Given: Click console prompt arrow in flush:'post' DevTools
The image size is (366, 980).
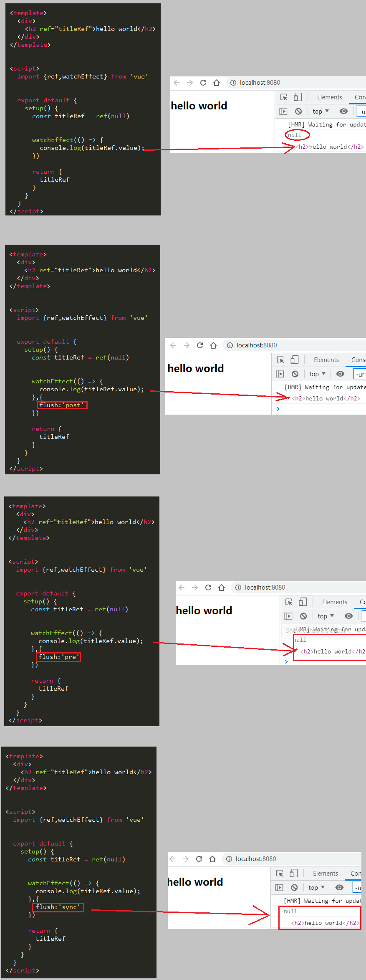Looking at the screenshot, I should [278, 409].
